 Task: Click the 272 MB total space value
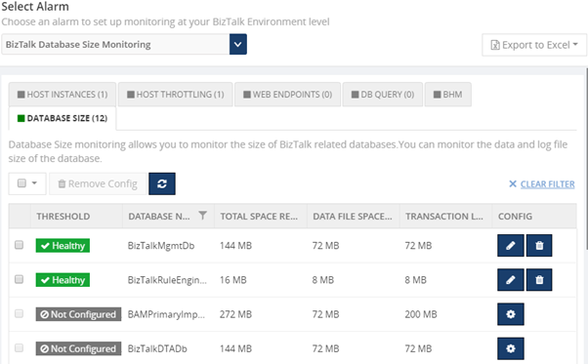[235, 314]
